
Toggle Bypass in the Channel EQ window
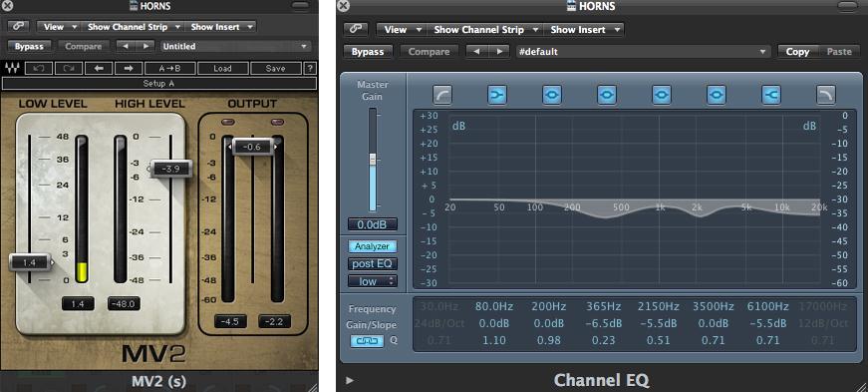pyautogui.click(x=368, y=52)
